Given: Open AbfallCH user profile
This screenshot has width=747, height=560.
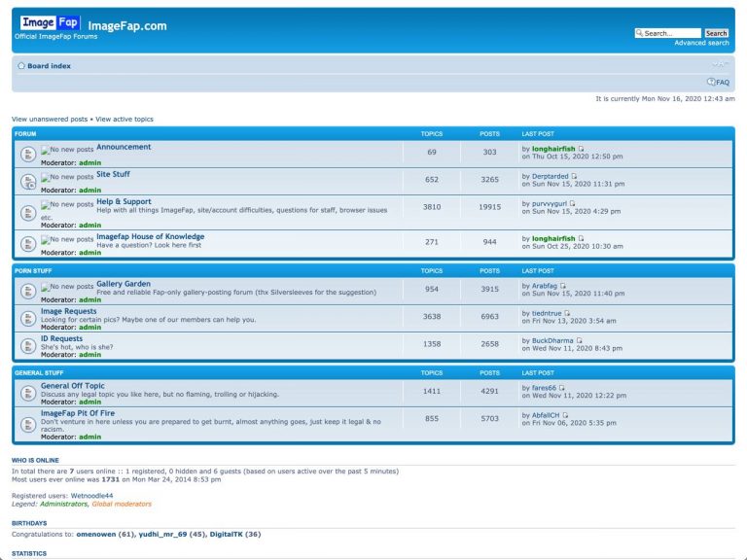Looking at the screenshot, I should (546, 415).
